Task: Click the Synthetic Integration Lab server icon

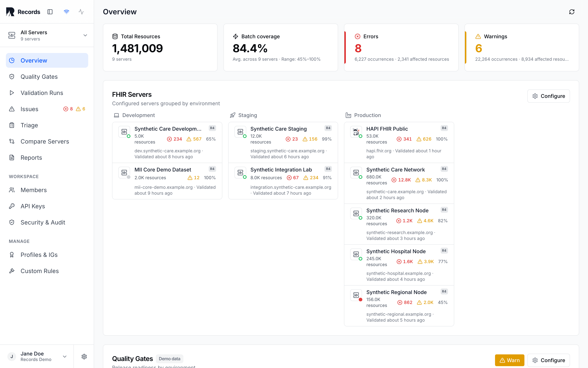Action: click(x=240, y=173)
